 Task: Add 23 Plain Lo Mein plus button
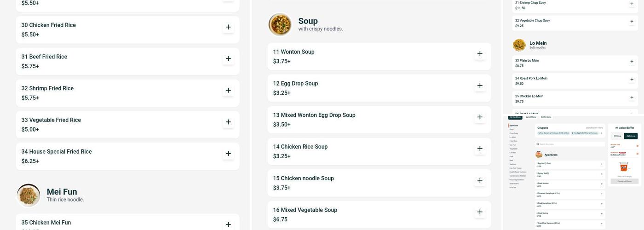(632, 62)
